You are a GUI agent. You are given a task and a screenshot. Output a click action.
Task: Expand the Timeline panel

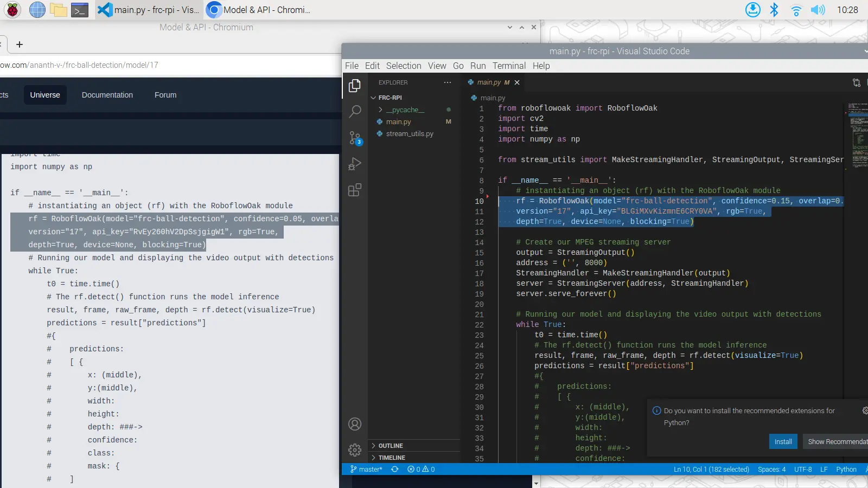414,458
